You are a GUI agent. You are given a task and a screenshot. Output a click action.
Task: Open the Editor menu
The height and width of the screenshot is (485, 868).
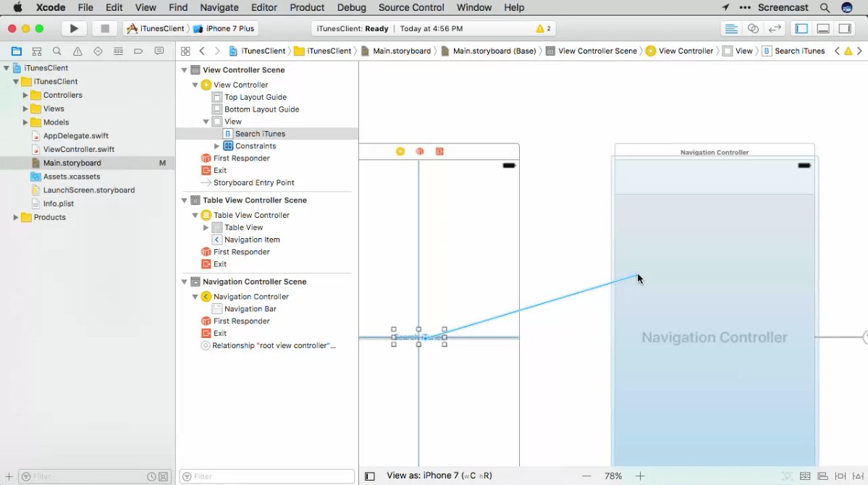click(264, 7)
